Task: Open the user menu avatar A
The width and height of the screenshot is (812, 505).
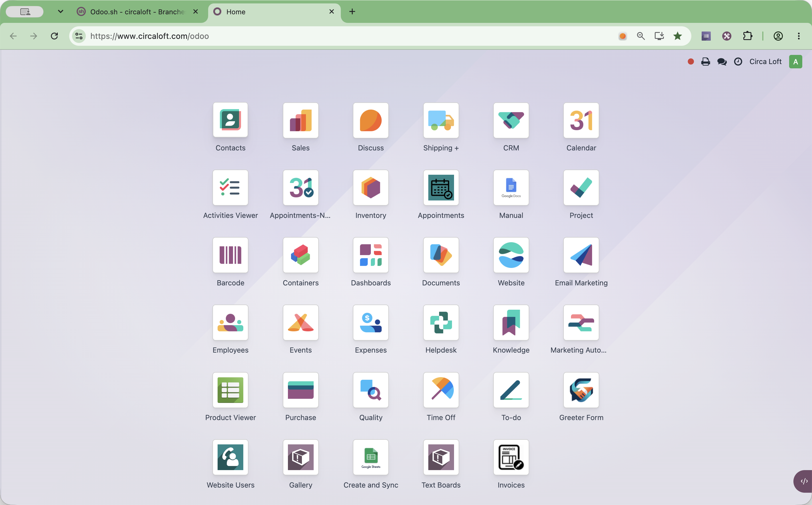Action: (795, 61)
